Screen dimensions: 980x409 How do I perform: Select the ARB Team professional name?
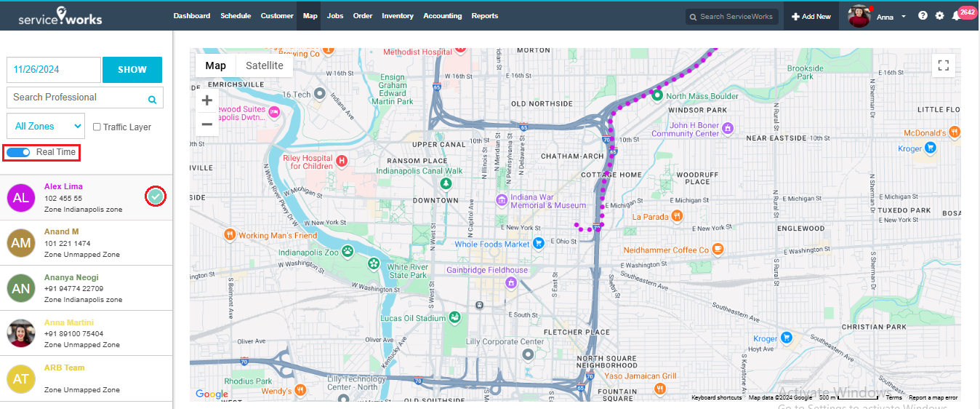coord(65,368)
